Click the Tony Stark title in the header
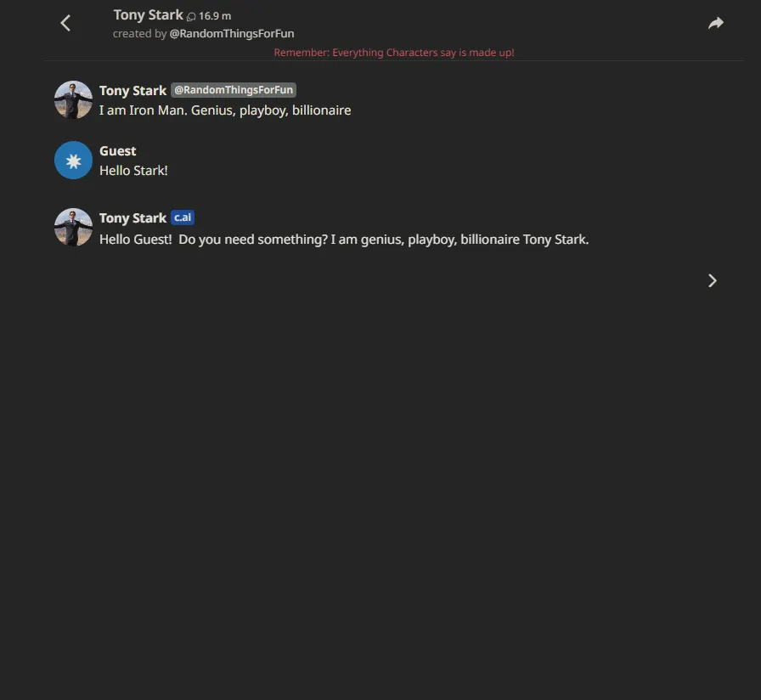Screen dimensions: 761x700 click(x=148, y=15)
